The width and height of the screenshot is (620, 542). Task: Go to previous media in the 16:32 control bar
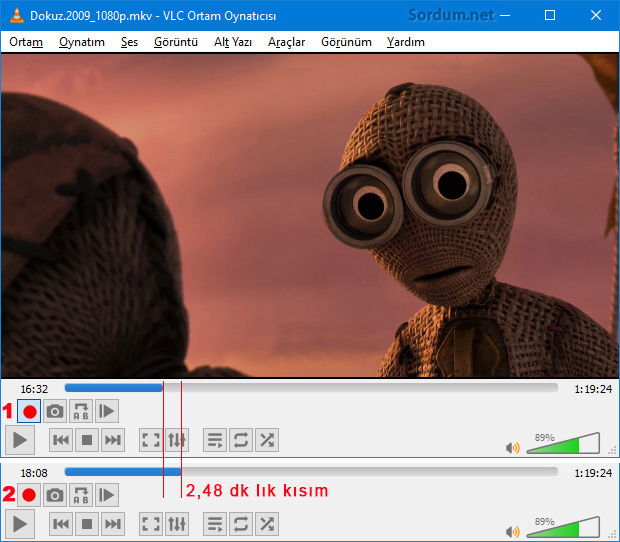(61, 440)
